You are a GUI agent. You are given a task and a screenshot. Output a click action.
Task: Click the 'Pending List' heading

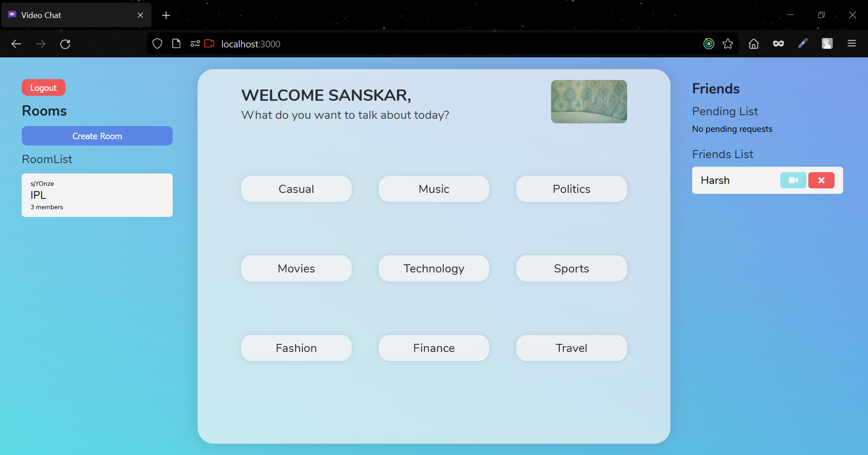tap(725, 111)
